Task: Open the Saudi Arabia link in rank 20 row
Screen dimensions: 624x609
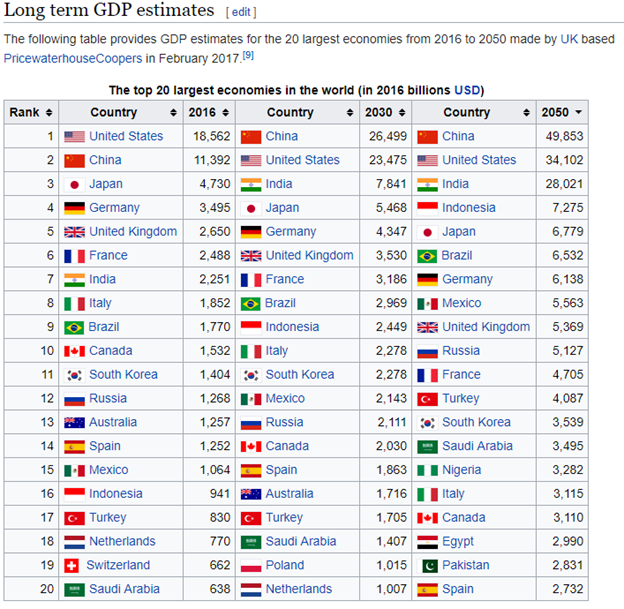Action: [x=126, y=589]
